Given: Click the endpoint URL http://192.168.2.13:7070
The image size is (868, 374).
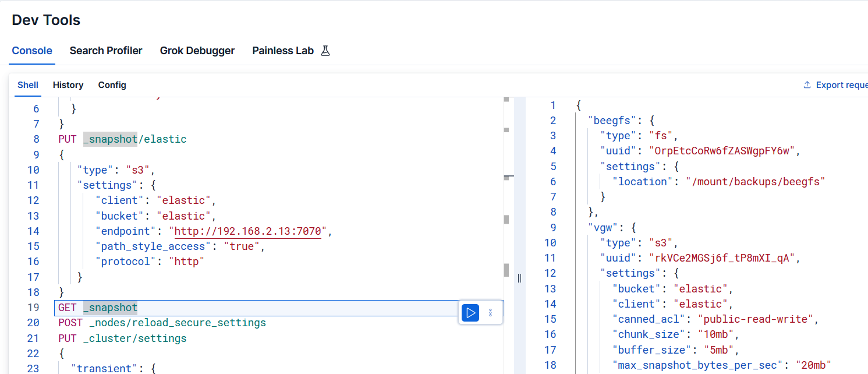Looking at the screenshot, I should click(248, 231).
